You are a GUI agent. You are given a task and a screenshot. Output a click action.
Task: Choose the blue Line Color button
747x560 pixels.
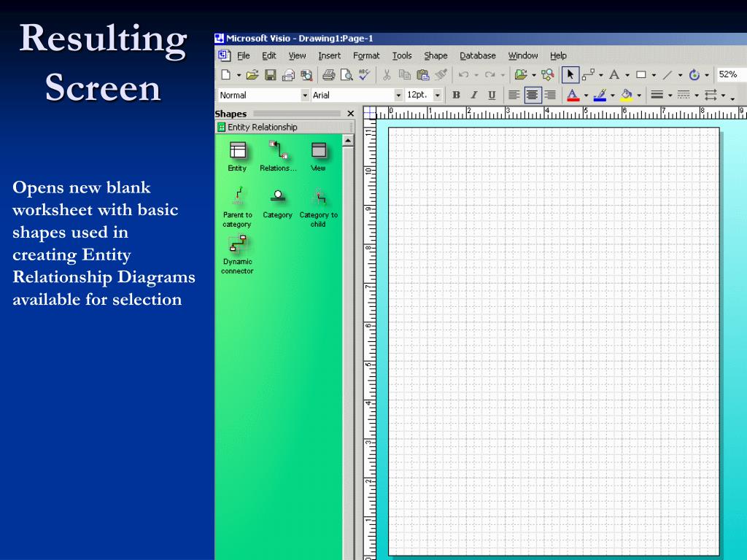point(600,95)
